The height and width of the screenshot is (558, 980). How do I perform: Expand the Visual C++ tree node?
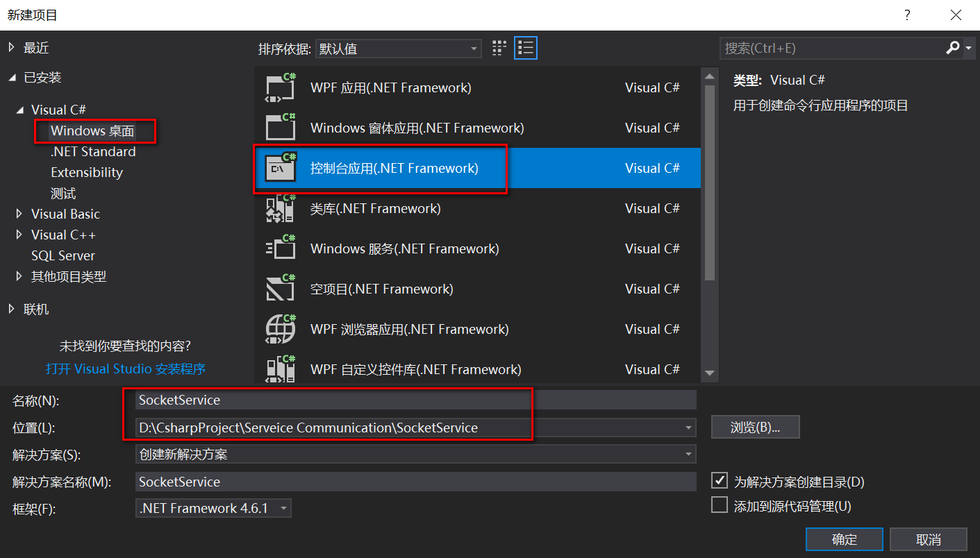(x=20, y=235)
